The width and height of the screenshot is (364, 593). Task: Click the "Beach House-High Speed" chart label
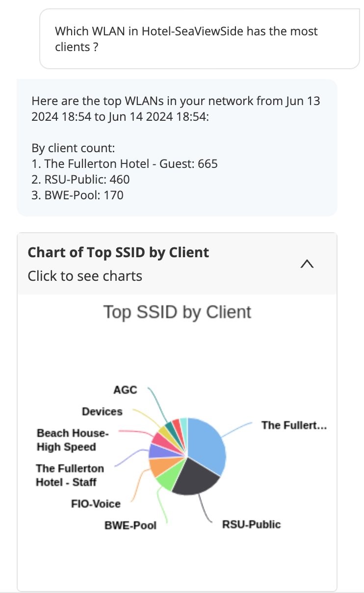click(x=72, y=440)
